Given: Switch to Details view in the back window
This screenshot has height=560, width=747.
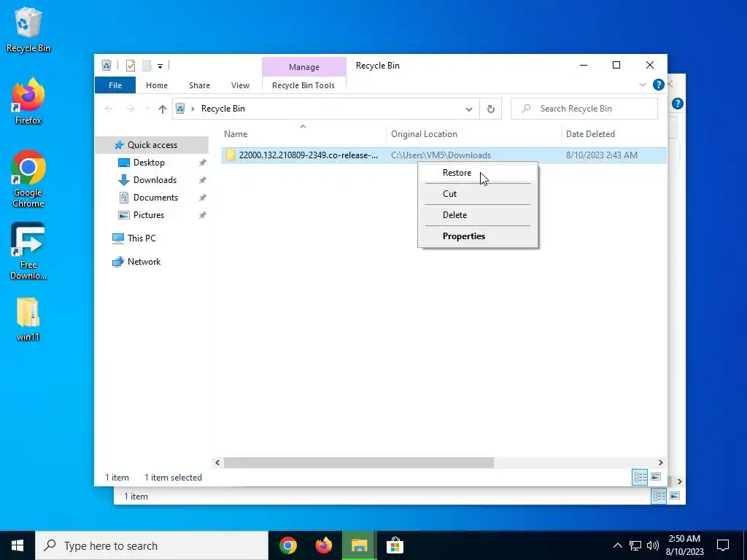Looking at the screenshot, I should tap(659, 496).
